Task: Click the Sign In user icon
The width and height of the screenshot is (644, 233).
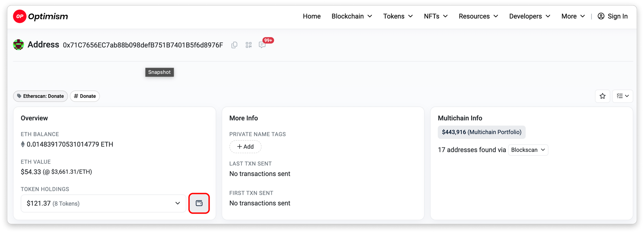Action: [601, 16]
